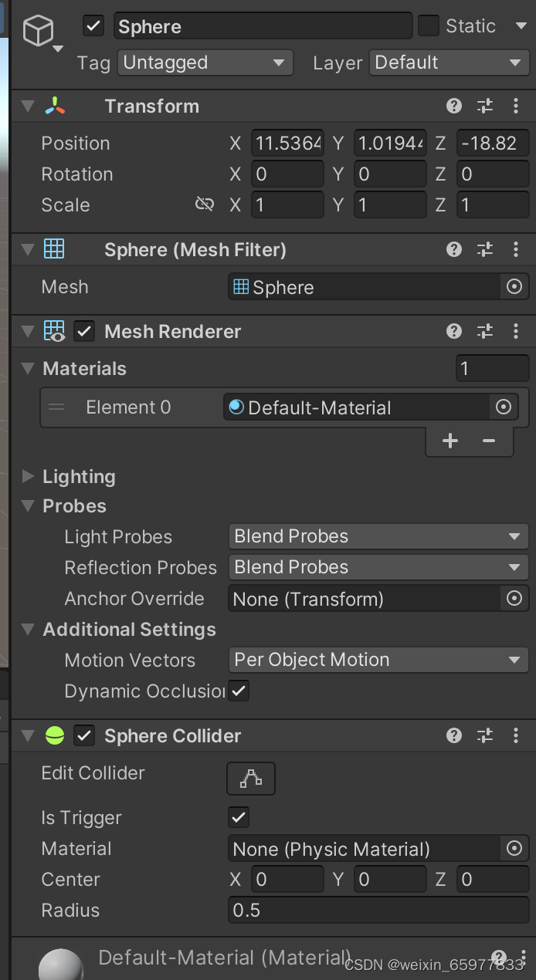
Task: Collapse the Materials list foldout
Action: tap(29, 369)
